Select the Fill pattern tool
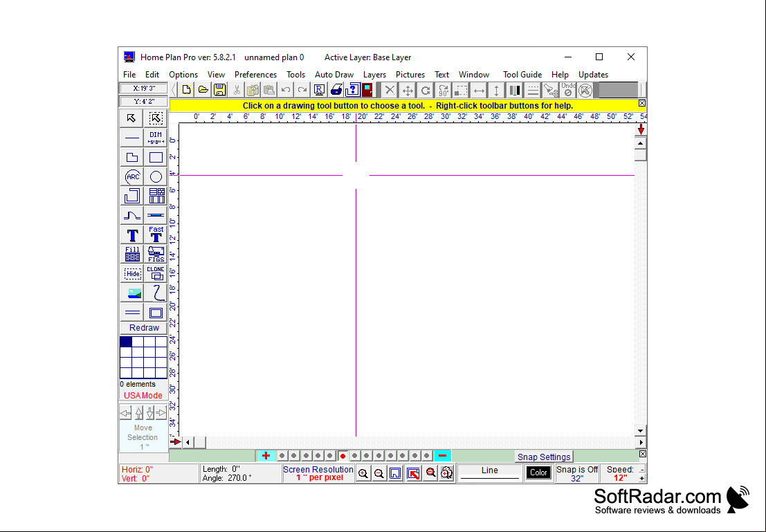This screenshot has width=766, height=532. (x=131, y=254)
